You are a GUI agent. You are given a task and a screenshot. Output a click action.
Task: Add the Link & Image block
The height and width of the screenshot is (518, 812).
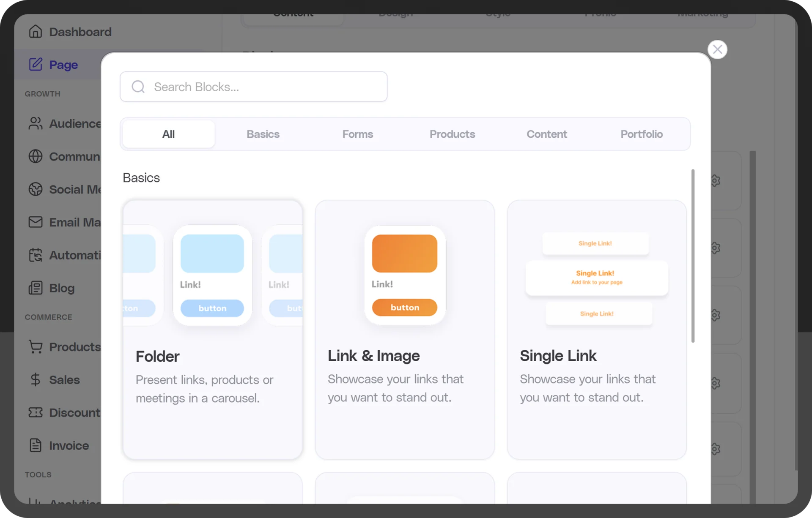(x=405, y=330)
